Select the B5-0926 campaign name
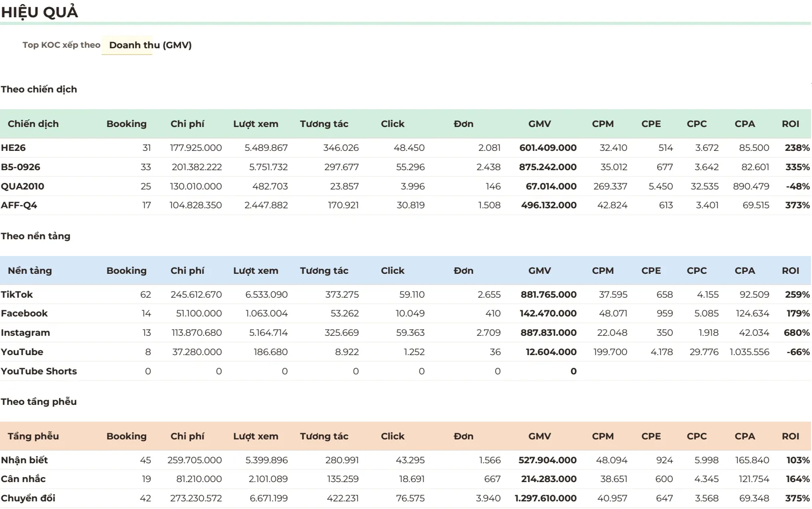The width and height of the screenshot is (812, 509). 20,167
